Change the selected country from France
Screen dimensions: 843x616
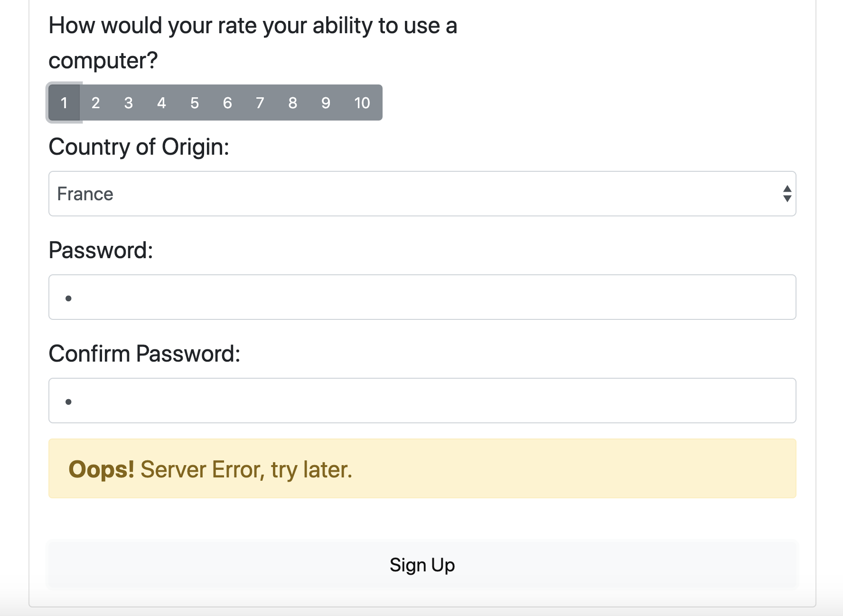point(421,194)
